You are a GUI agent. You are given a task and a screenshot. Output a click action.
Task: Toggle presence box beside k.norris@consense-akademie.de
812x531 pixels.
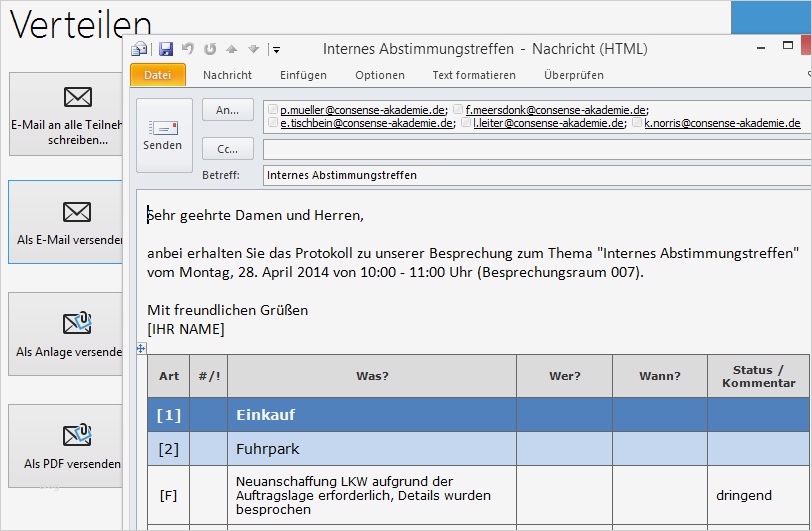[637, 123]
